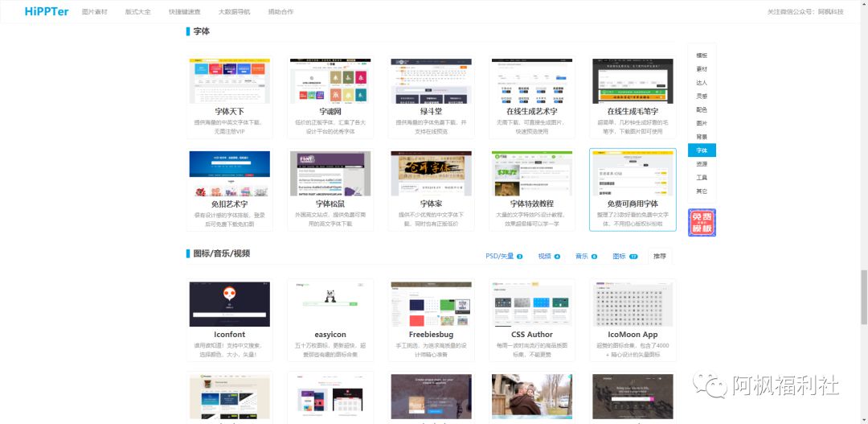
Task: Click the IcoMoon App title link
Action: point(633,334)
